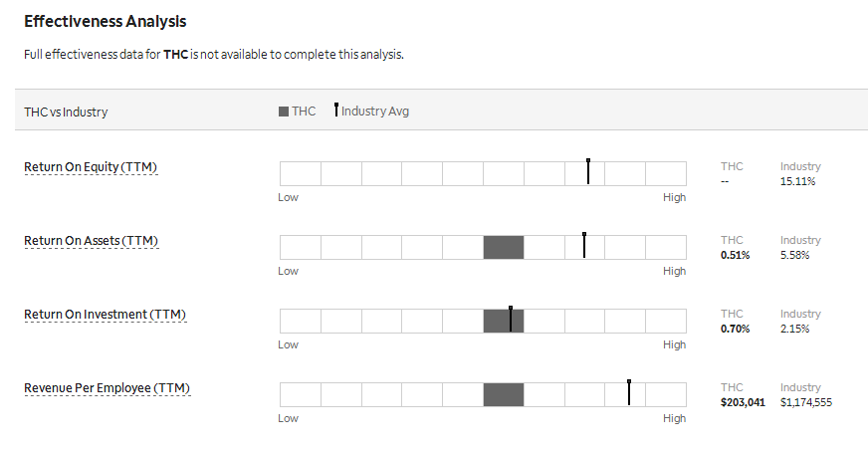Click industry marker on Revenue Per Employee bar
This screenshot has width=868, height=452.
[x=629, y=392]
